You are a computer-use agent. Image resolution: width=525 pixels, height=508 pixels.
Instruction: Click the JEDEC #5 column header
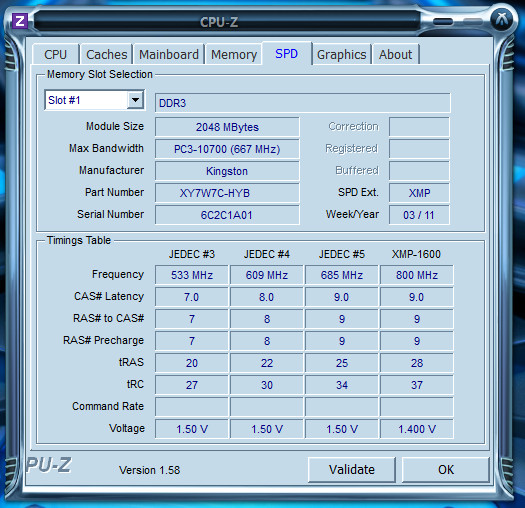point(342,254)
